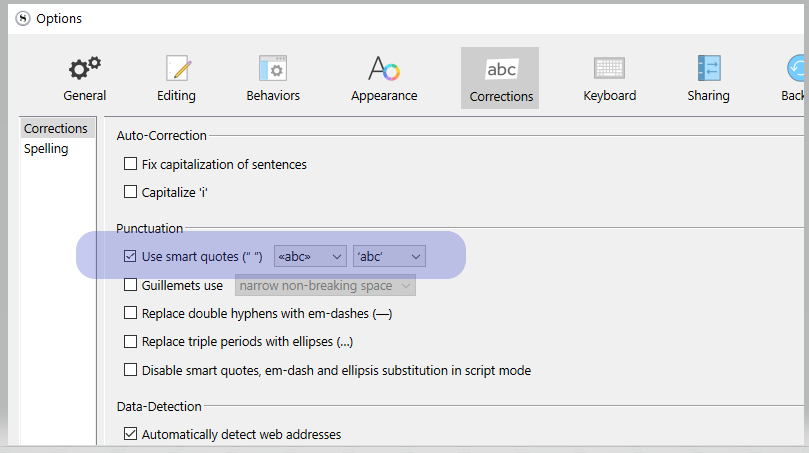Viewport: 809px width, 453px height.
Task: Open the Backup options icon
Action: tap(796, 68)
